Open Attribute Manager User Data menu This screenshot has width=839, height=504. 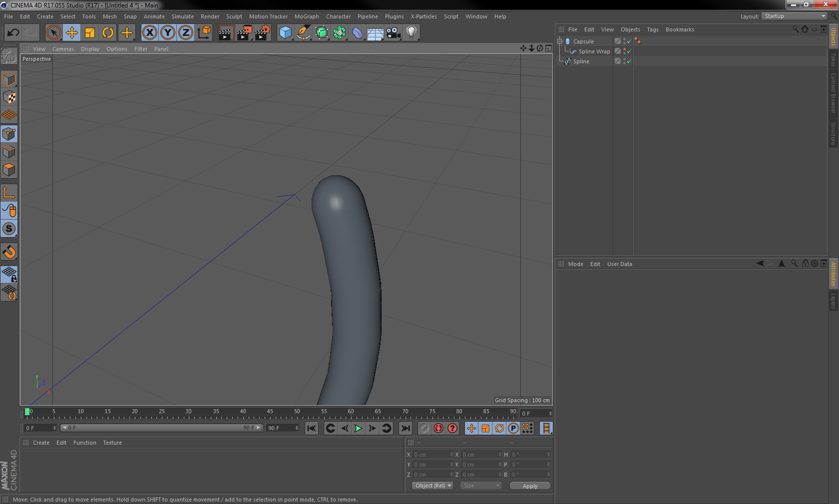[x=619, y=264]
